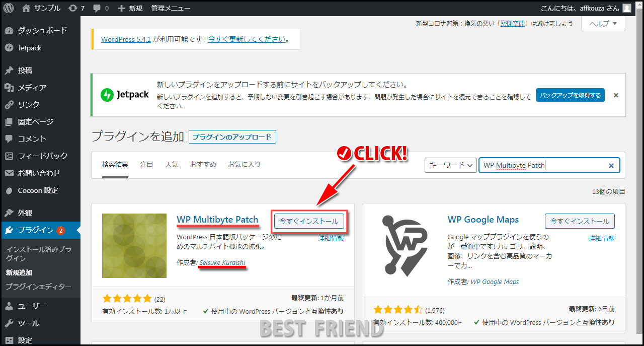644x346 pixels.
Task: Click the 最終更新: 6日前 text
Action: (592, 309)
